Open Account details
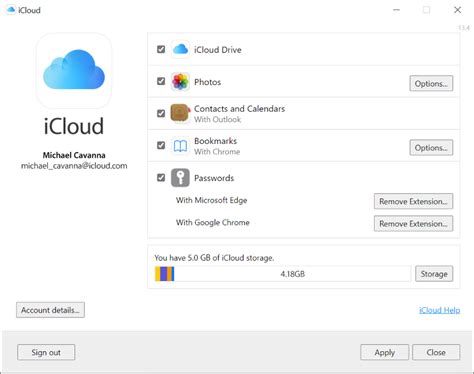This screenshot has height=374, width=474. tap(50, 310)
